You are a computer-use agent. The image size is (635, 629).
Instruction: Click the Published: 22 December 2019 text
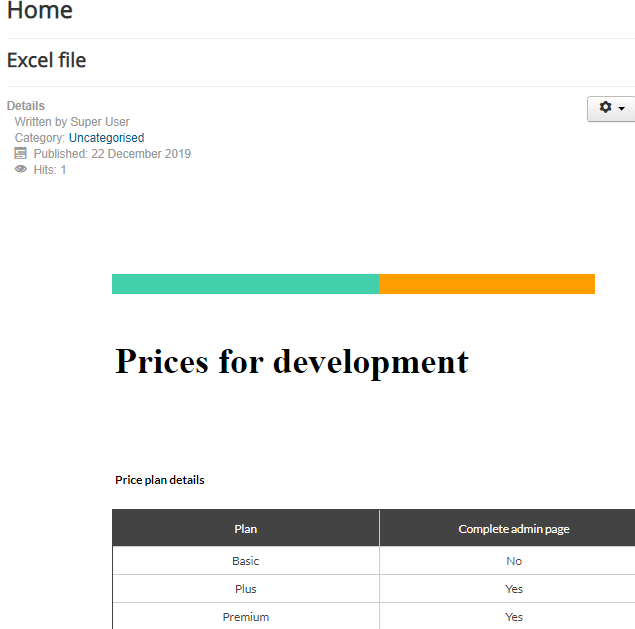click(x=112, y=154)
